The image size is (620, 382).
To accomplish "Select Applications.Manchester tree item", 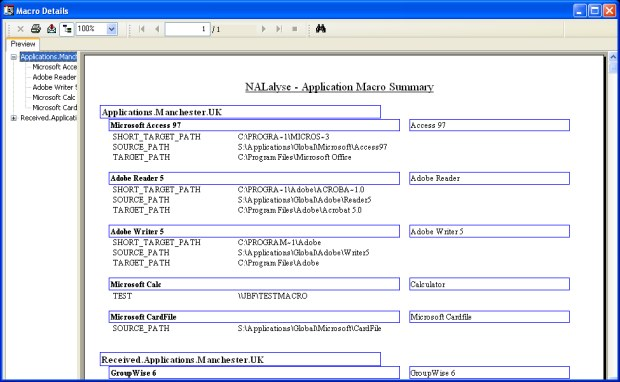I will [x=48, y=57].
